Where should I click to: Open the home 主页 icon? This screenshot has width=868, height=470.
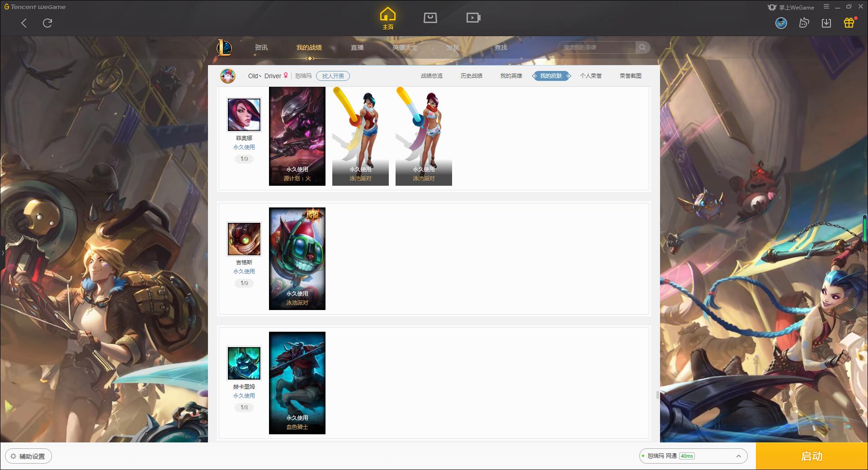tap(388, 19)
